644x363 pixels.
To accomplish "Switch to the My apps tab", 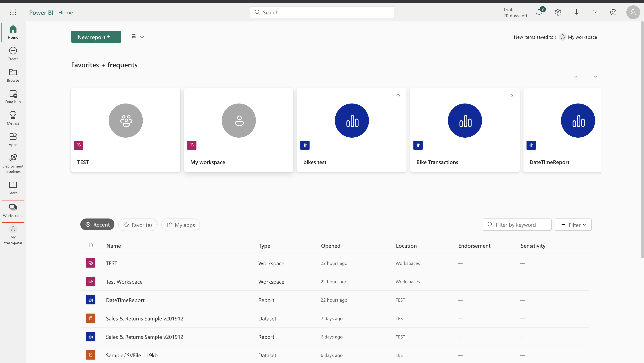I will [x=181, y=225].
